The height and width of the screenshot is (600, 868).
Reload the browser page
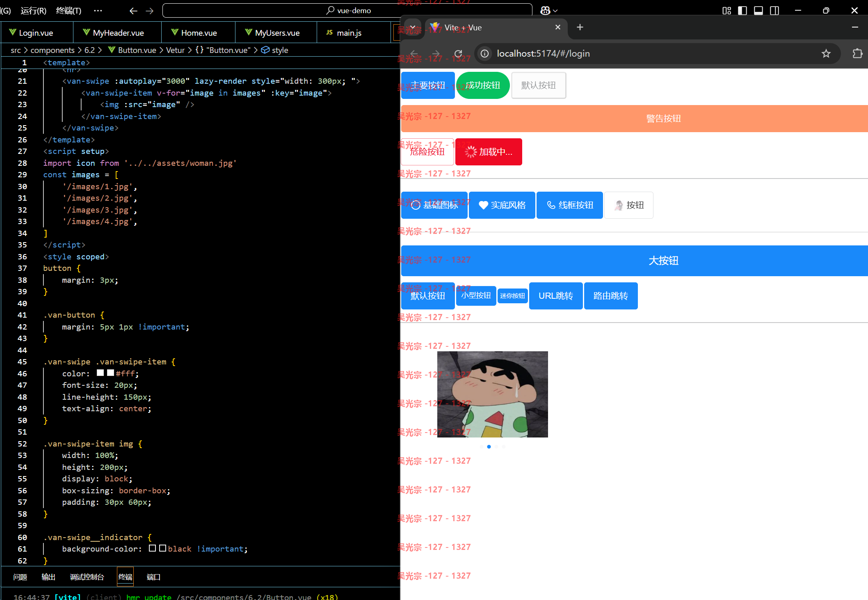tap(458, 53)
